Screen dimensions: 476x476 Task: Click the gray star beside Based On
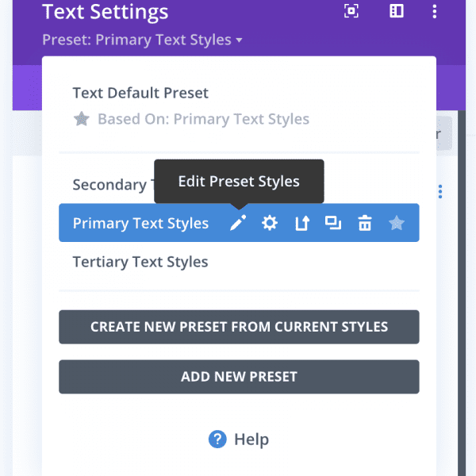(81, 120)
